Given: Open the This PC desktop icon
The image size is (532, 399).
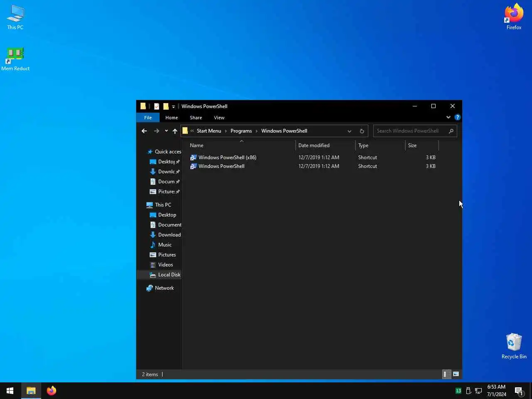Looking at the screenshot, I should tap(15, 17).
